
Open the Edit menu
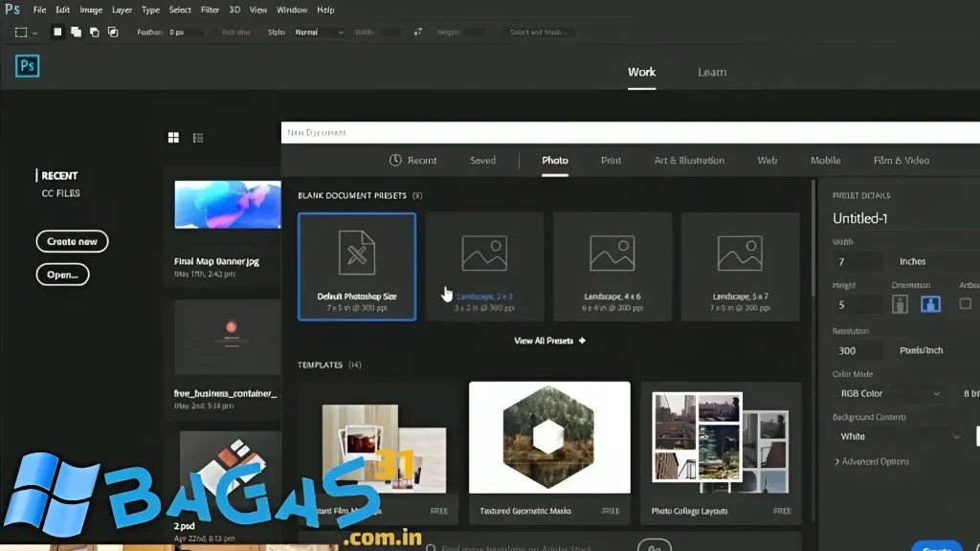pos(62,10)
